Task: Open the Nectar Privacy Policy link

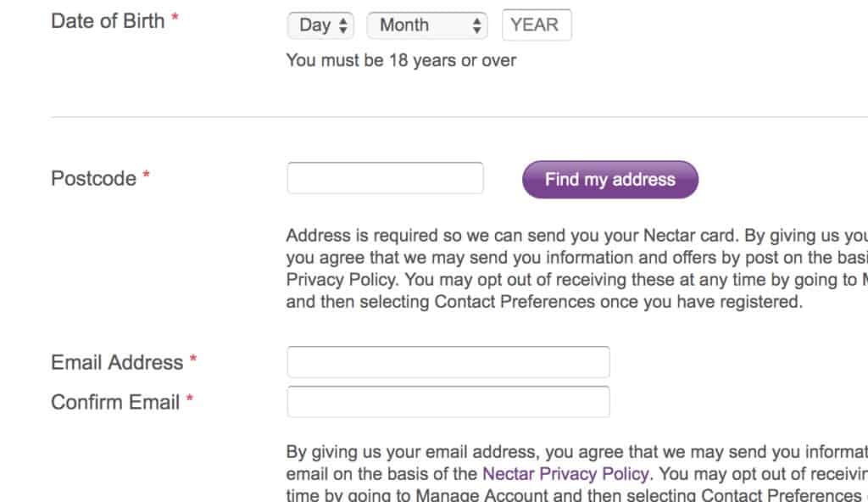Action: [x=568, y=473]
